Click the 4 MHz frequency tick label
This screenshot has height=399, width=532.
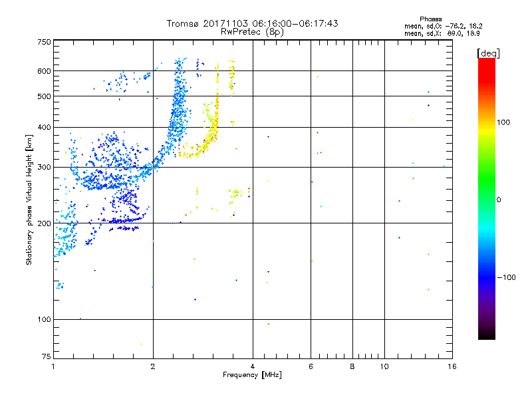click(253, 366)
